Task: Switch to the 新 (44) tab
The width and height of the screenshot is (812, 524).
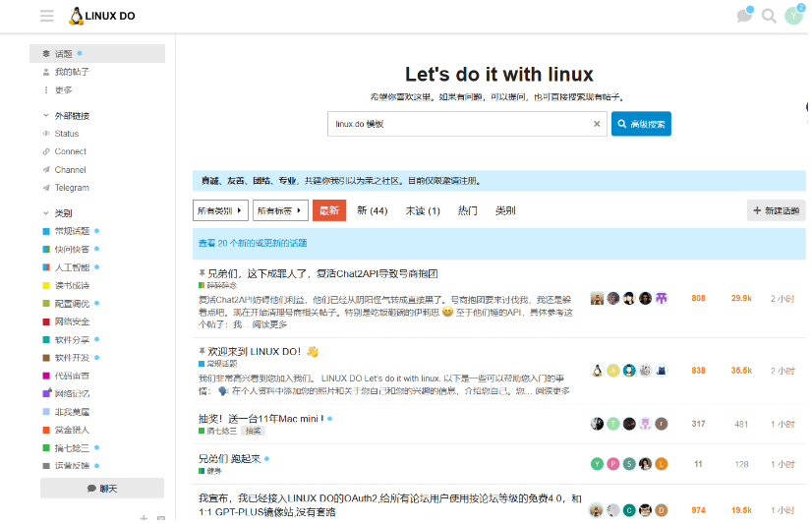Action: [372, 210]
